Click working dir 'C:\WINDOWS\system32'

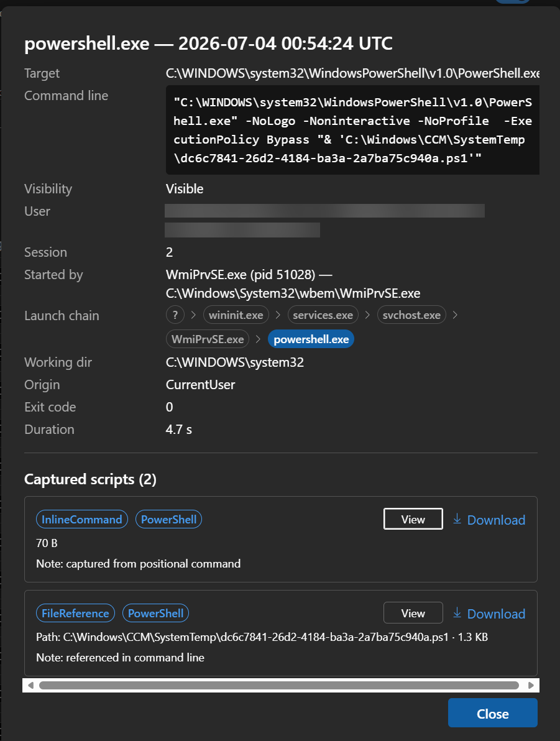235,362
